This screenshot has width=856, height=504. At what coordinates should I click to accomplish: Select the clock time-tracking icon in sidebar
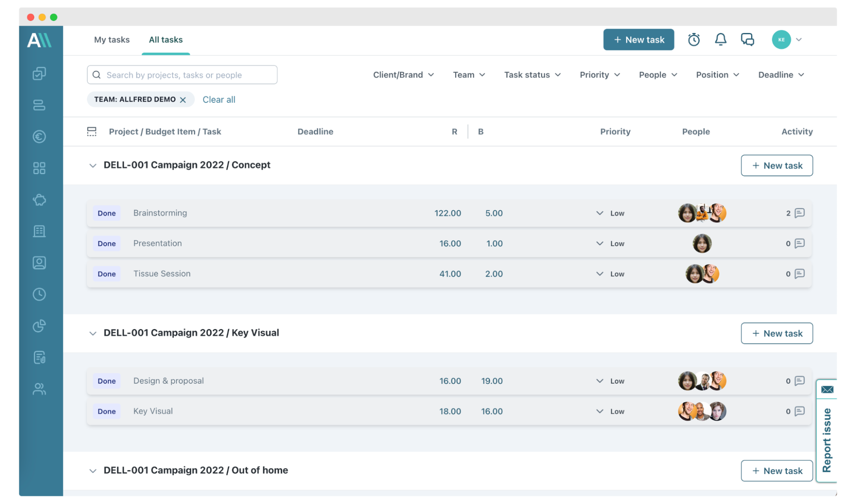point(39,294)
